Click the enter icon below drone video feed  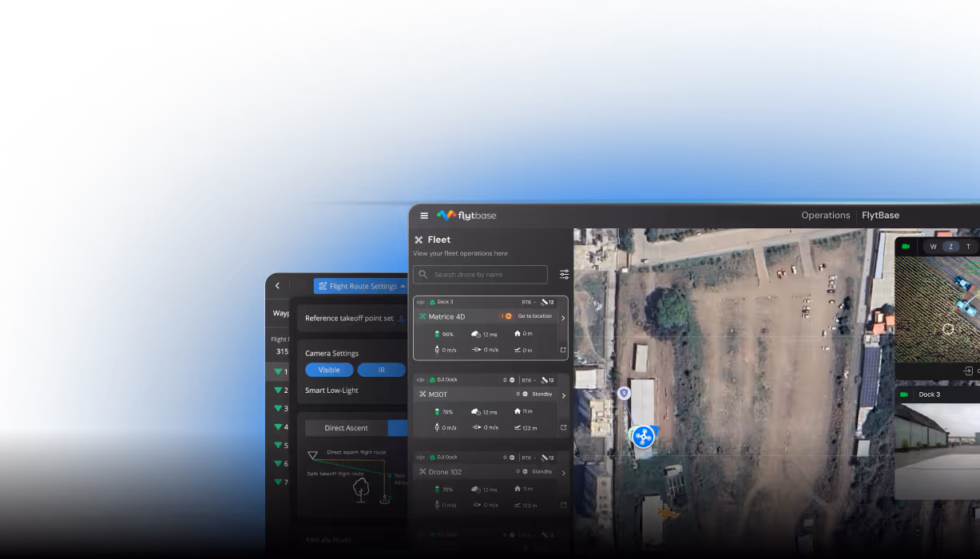(968, 371)
